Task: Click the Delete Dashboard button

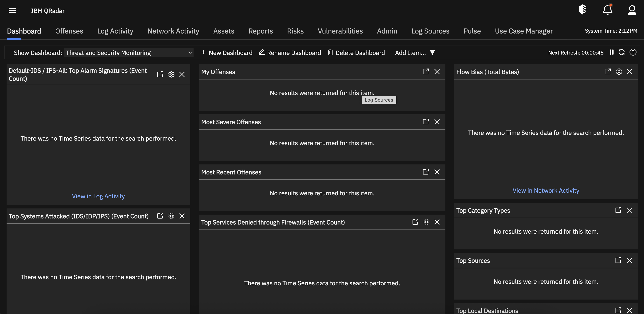Action: tap(356, 53)
